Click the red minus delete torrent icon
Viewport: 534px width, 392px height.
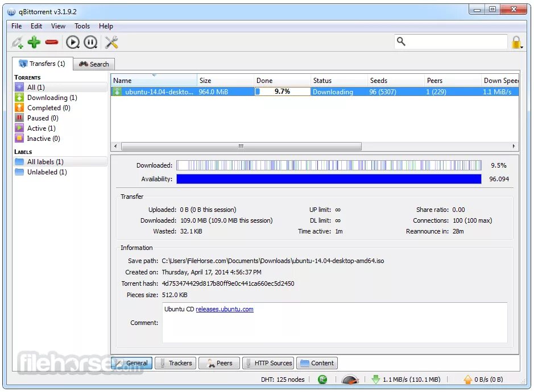tap(52, 42)
